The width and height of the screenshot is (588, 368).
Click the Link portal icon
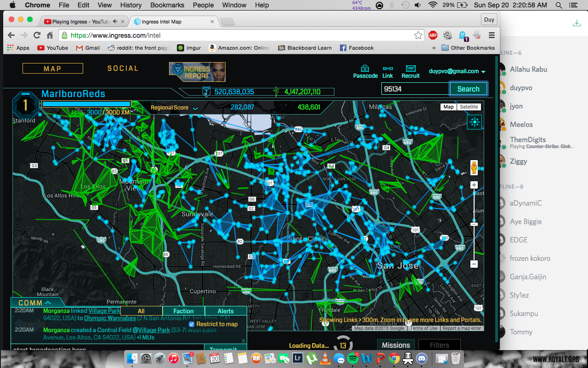[388, 68]
